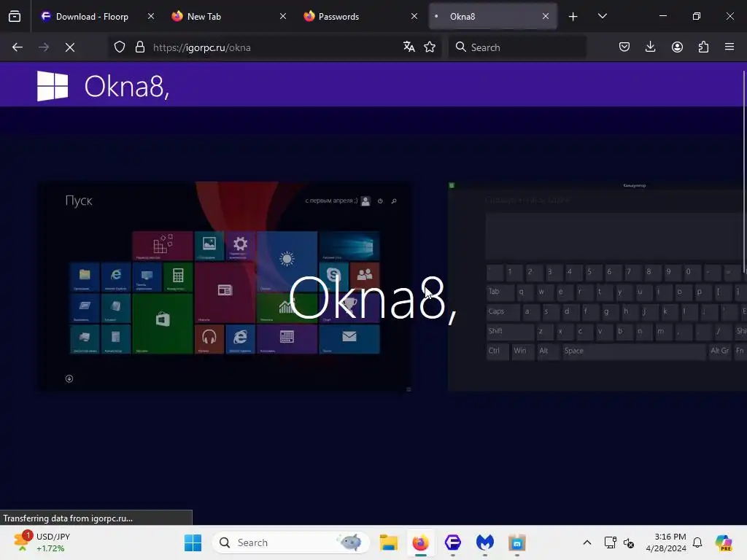Screen dimensions: 747x560
Task: Translate this page via toolbar icon
Action: [409, 47]
